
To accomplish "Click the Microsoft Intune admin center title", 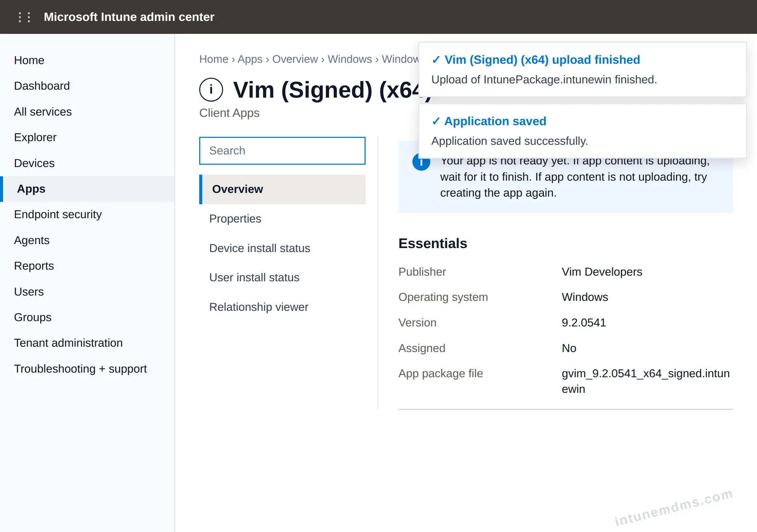I will click(x=129, y=17).
